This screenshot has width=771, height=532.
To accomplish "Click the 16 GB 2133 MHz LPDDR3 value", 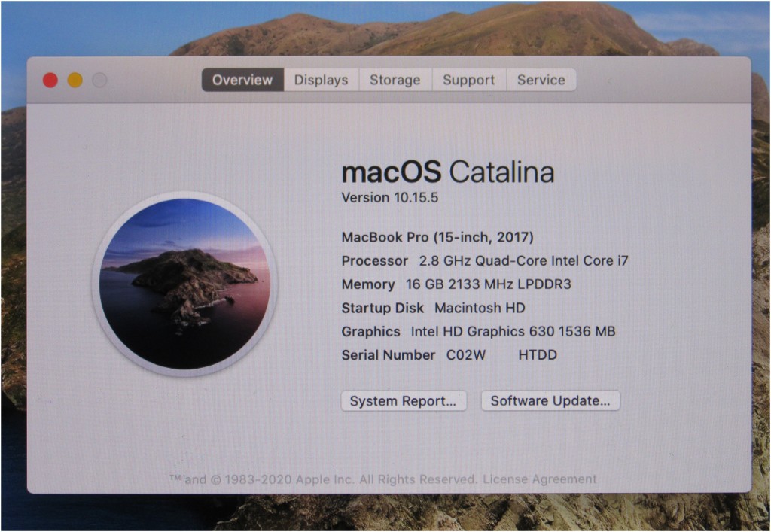I will (488, 284).
